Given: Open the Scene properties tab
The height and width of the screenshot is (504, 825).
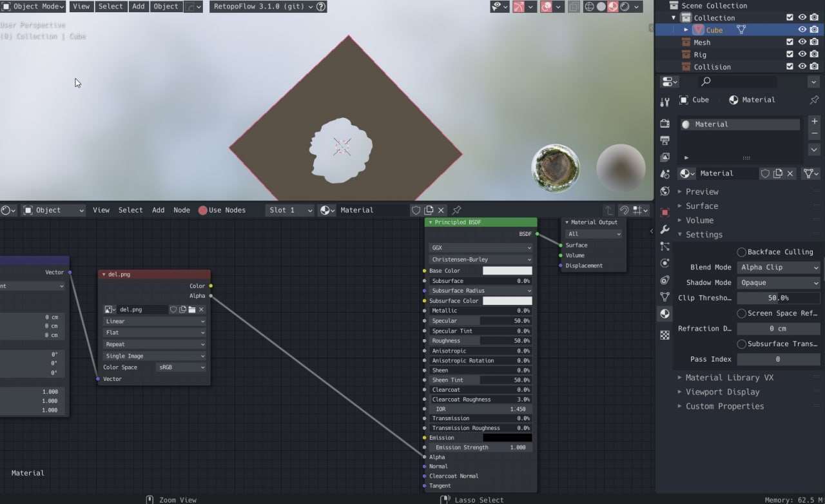Looking at the screenshot, I should tap(665, 174).
